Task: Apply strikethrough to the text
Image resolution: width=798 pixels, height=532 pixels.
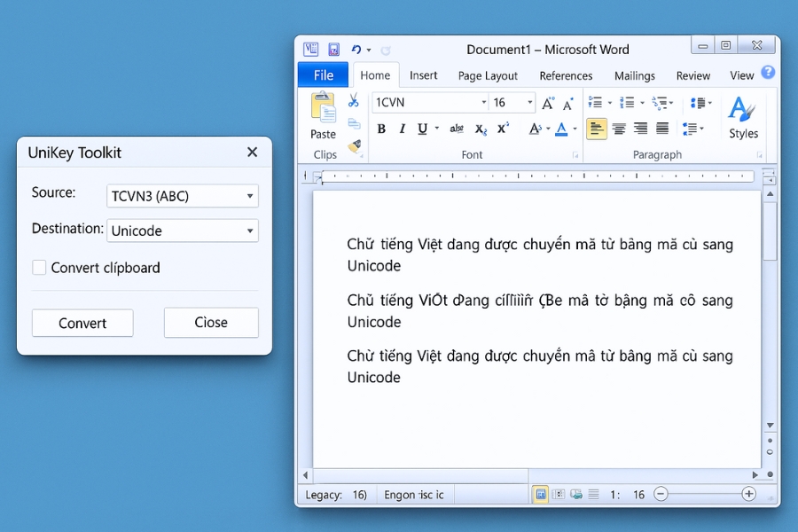Action: [456, 129]
